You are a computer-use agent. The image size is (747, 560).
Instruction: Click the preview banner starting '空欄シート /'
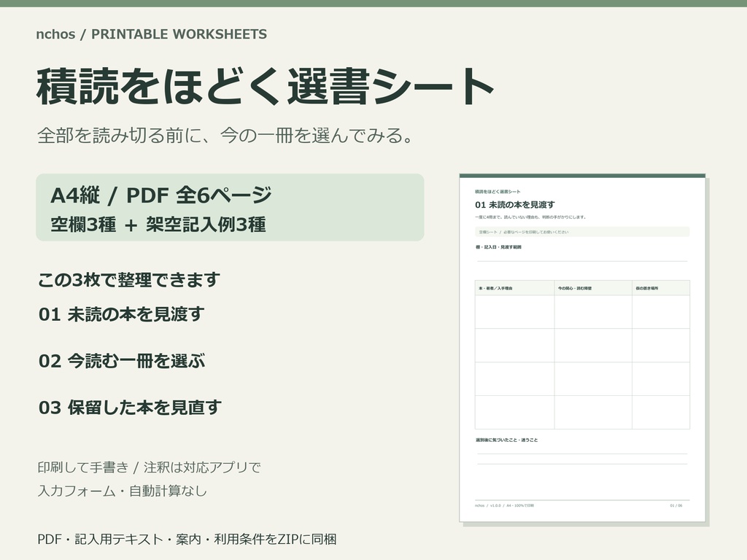click(x=582, y=232)
